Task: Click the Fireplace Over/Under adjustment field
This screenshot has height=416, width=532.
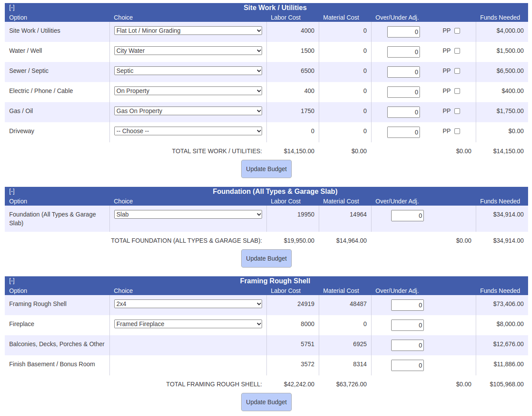Action: (x=407, y=325)
